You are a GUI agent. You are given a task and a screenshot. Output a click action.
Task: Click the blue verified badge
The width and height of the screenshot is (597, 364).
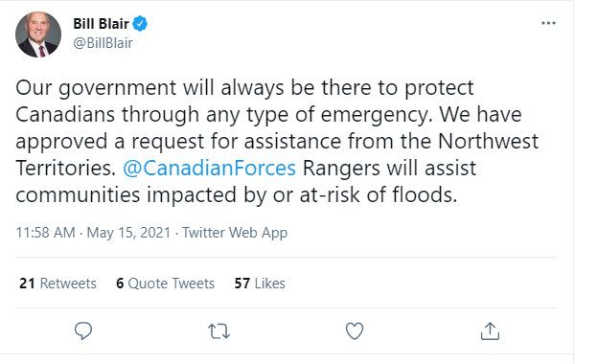pos(140,24)
